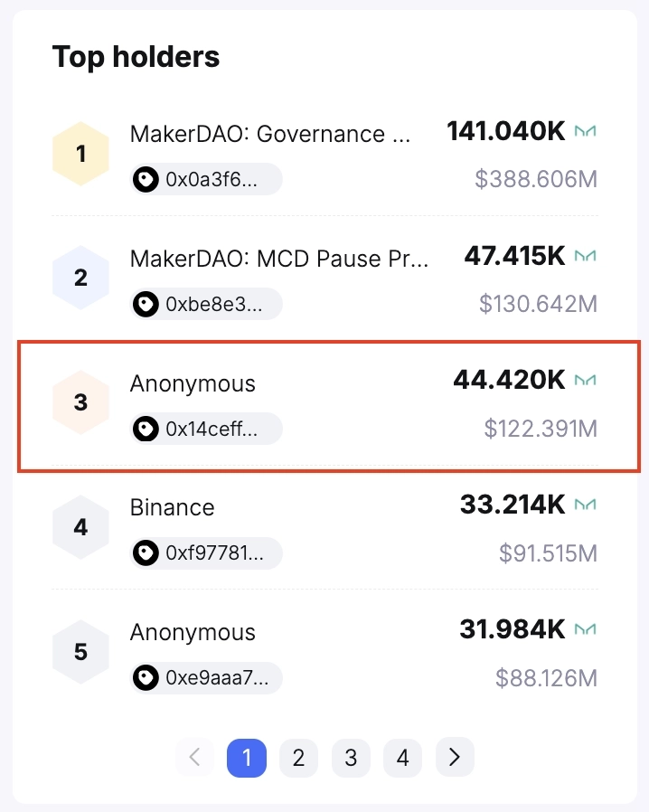Image resolution: width=649 pixels, height=812 pixels.
Task: Click the 0xe9aaa7 address chip
Action: (205, 677)
